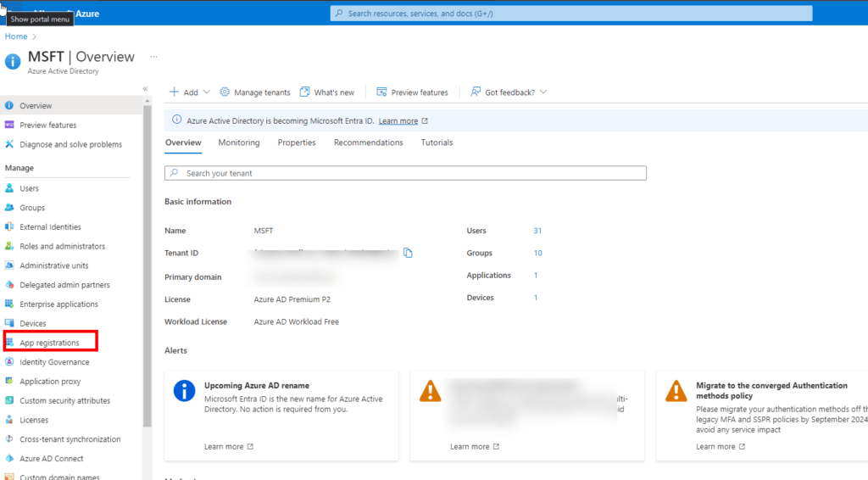Click Azure AD Workload Free text

(296, 321)
